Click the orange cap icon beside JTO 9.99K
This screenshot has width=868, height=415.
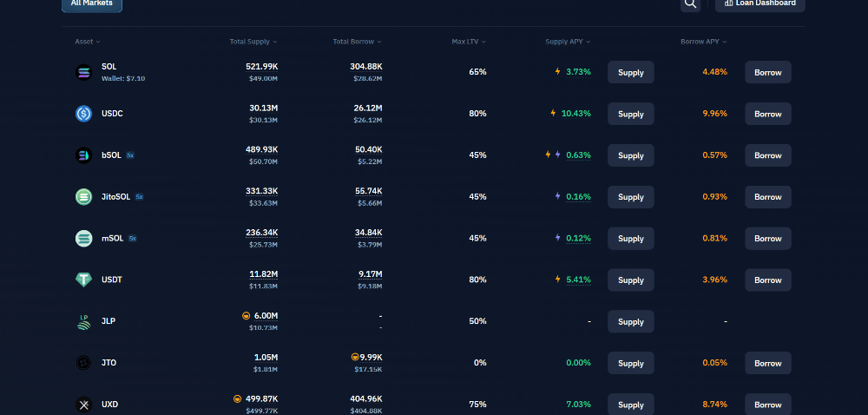pos(355,357)
